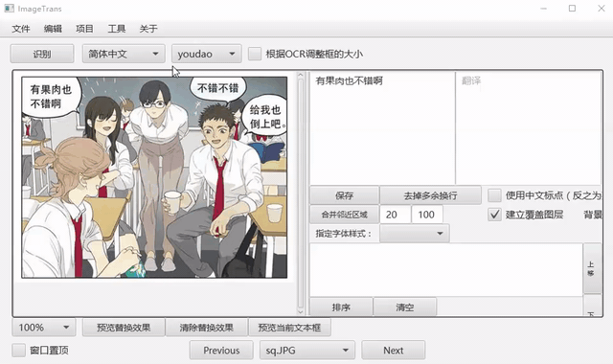The width and height of the screenshot is (613, 364).
Task: Click the 清除替换效果 button
Action: pos(207,328)
